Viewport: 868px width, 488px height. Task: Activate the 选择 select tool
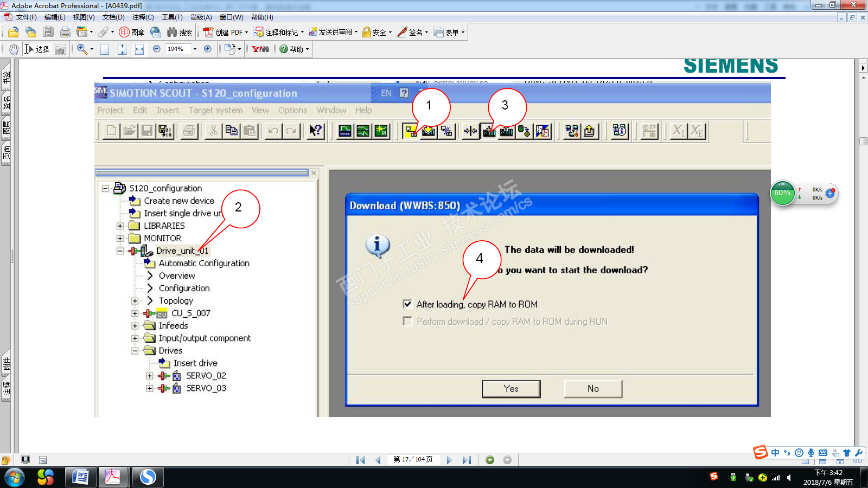point(37,49)
